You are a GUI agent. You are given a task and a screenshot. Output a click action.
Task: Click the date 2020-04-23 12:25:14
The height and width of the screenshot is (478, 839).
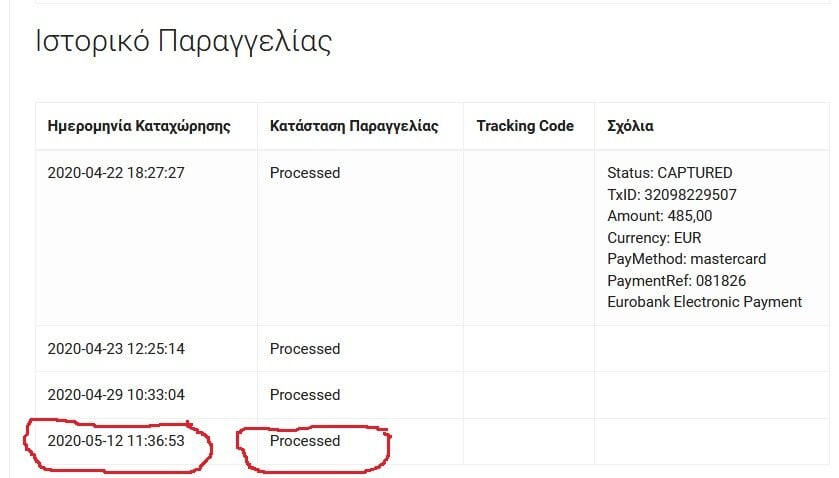[x=116, y=349]
